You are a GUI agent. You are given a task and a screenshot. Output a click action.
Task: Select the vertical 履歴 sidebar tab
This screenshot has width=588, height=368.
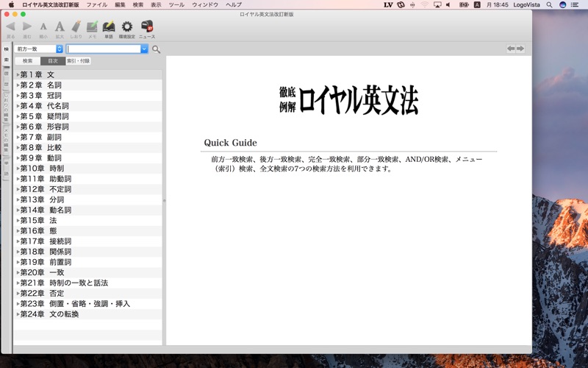(x=7, y=79)
